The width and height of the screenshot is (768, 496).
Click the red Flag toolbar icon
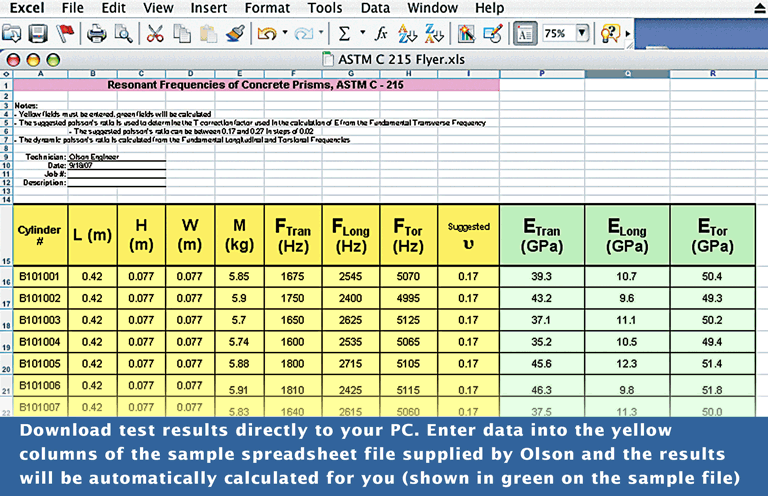(x=65, y=34)
